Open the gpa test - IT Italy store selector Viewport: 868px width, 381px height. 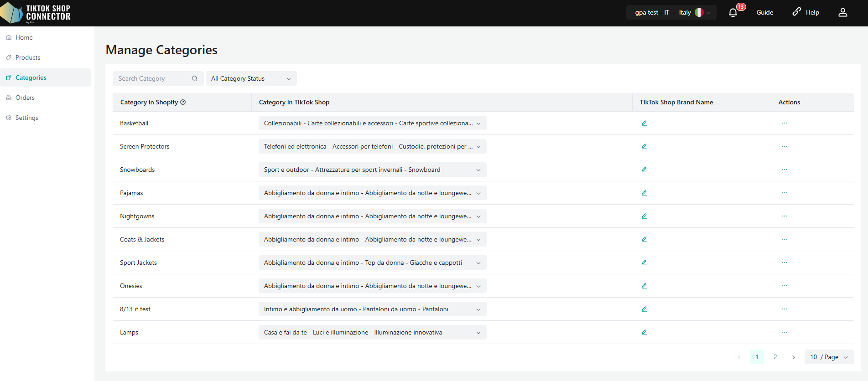point(671,12)
